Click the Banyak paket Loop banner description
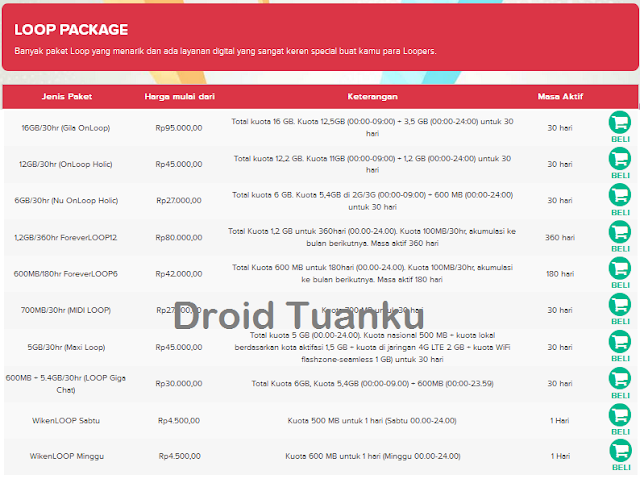The width and height of the screenshot is (640, 479). point(225,51)
